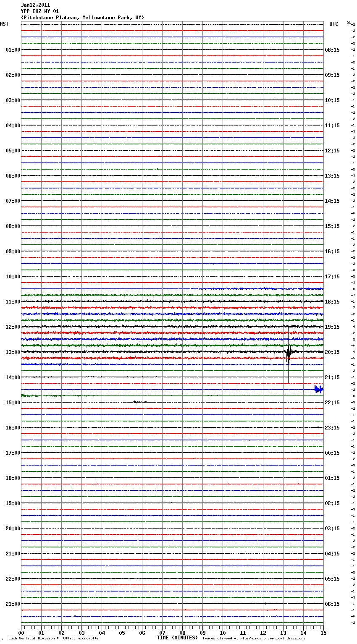Click the 08:15 UTC time label
Image resolution: width=357 pixels, height=644 pixels.
click(x=332, y=50)
